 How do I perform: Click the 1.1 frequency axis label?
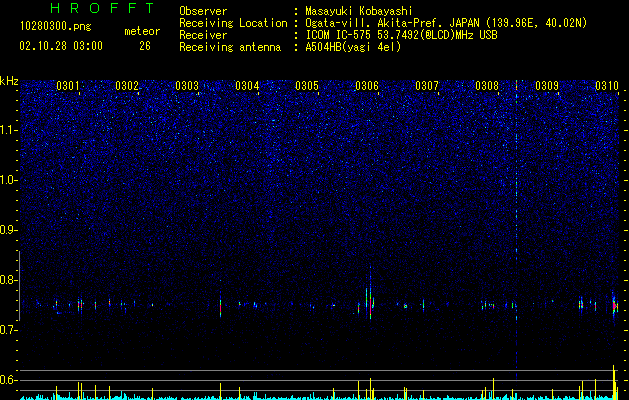(8, 130)
